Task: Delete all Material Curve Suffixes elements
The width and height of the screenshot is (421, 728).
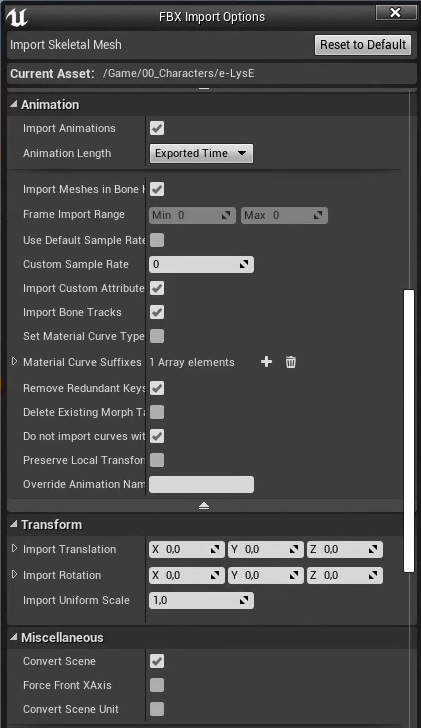Action: [291, 362]
